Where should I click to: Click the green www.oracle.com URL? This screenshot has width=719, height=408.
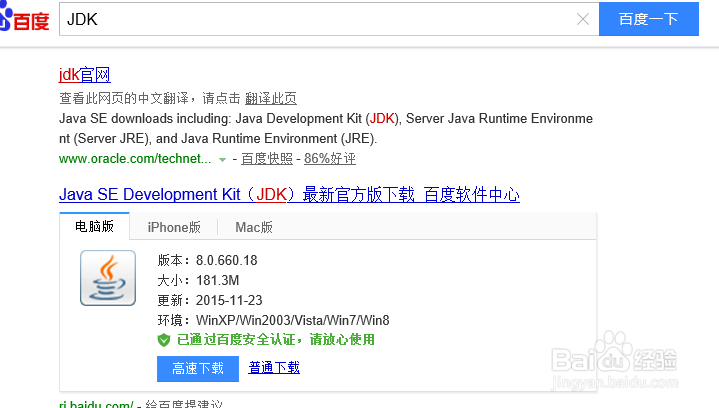135,159
